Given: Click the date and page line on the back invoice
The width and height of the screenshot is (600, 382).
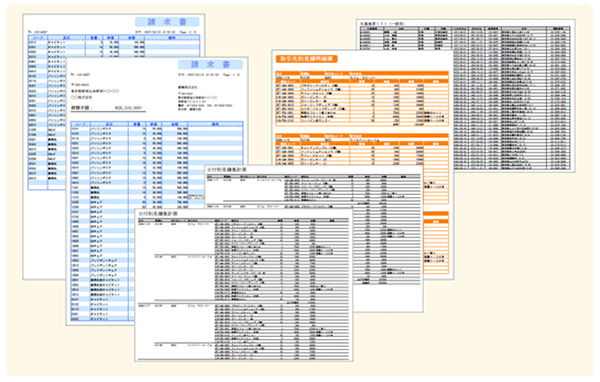Looking at the screenshot, I should coord(166,32).
